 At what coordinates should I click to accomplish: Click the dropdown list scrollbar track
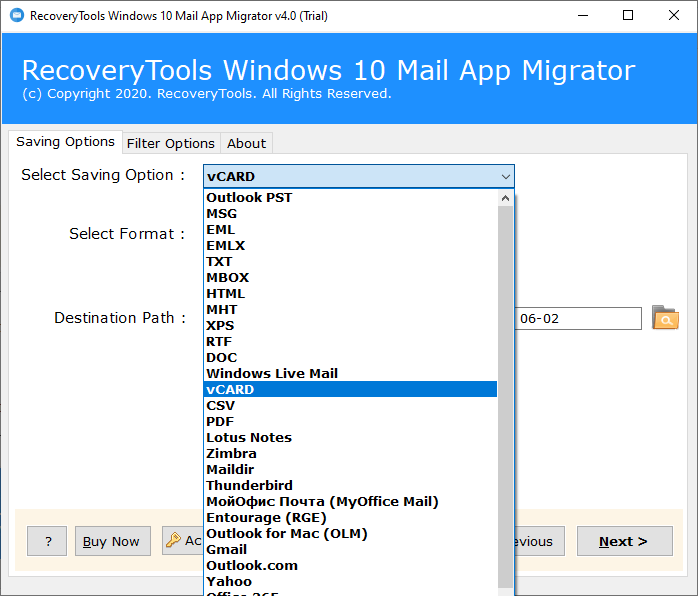[x=505, y=396]
